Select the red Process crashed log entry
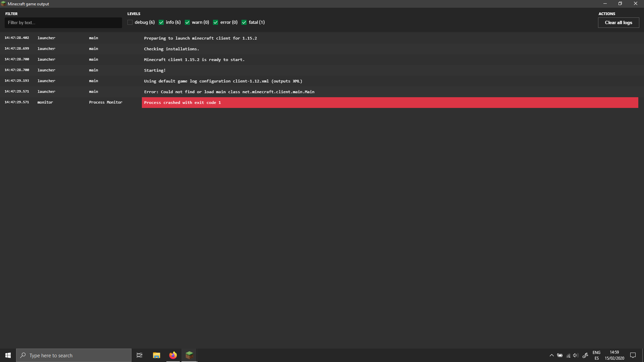Image resolution: width=644 pixels, height=362 pixels. click(389, 103)
